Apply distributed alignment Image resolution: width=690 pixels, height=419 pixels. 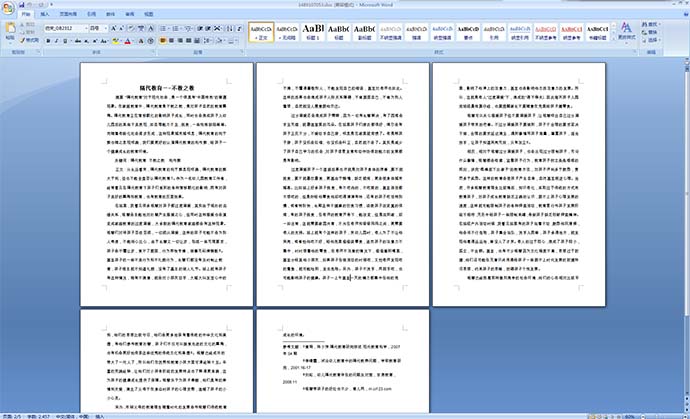click(197, 41)
